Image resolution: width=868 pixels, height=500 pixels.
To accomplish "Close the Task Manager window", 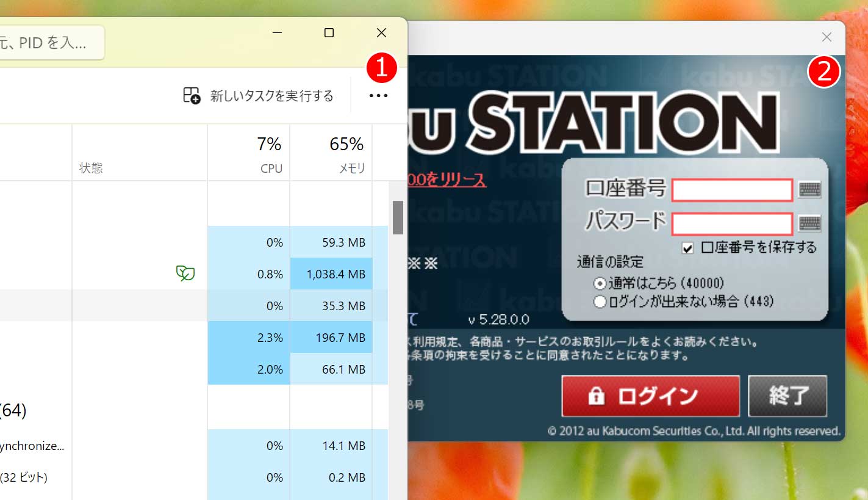I will tap(381, 33).
